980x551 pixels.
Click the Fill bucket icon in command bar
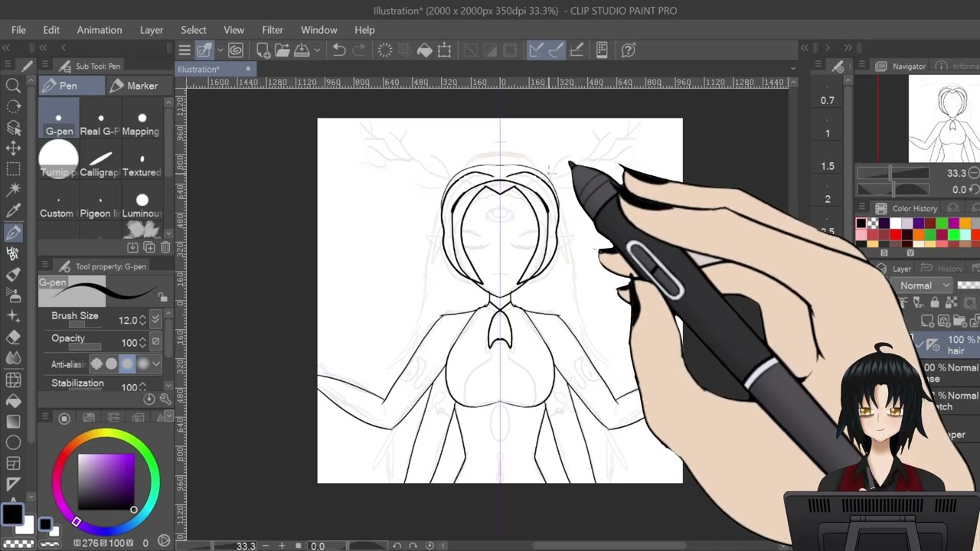click(x=424, y=51)
